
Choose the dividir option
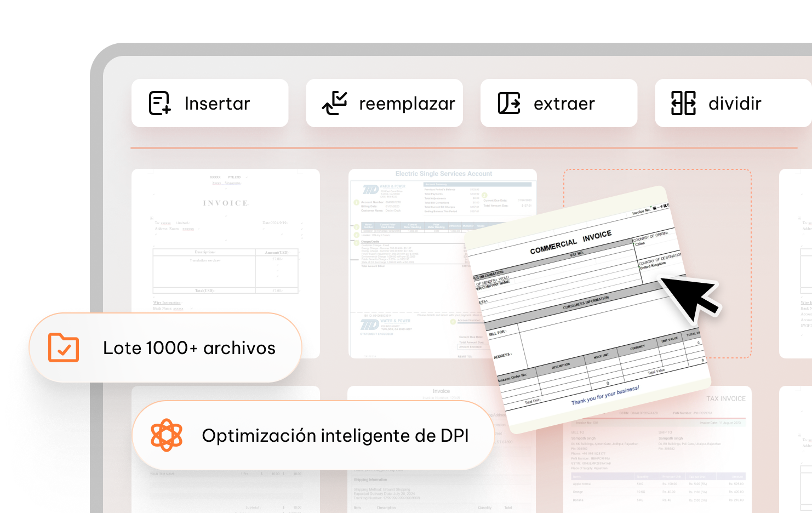point(733,103)
